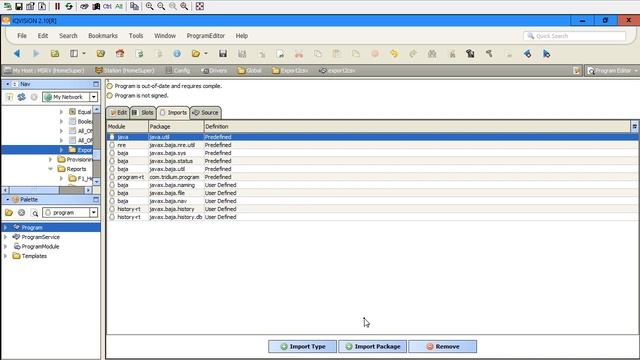Image resolution: width=640 pixels, height=360 pixels.
Task: Switch to the Edit tab
Action: [118, 113]
